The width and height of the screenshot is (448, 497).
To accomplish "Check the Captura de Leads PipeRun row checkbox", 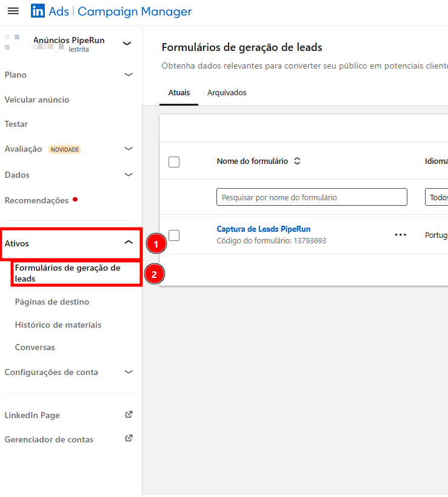I will pyautogui.click(x=174, y=235).
